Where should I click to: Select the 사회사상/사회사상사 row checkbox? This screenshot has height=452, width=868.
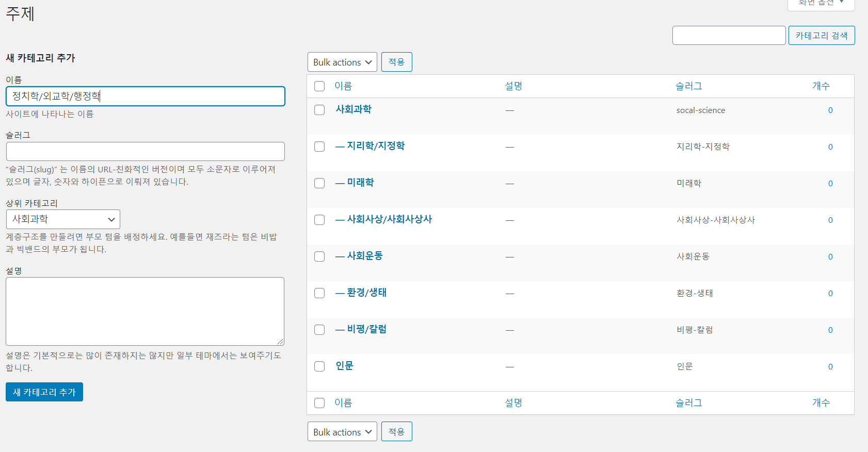pos(319,220)
